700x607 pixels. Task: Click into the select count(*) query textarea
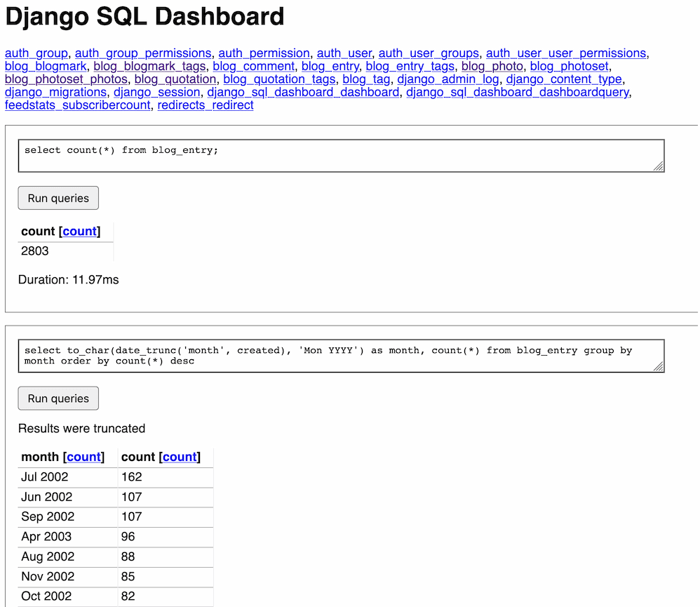(x=341, y=156)
